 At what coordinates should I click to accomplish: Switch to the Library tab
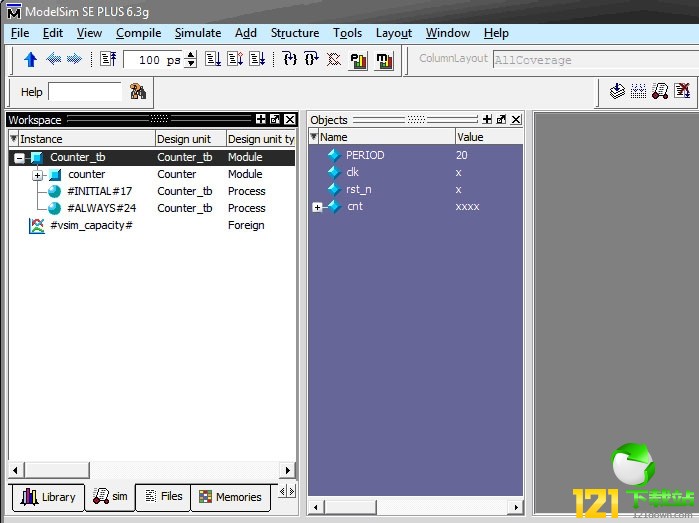(x=48, y=497)
